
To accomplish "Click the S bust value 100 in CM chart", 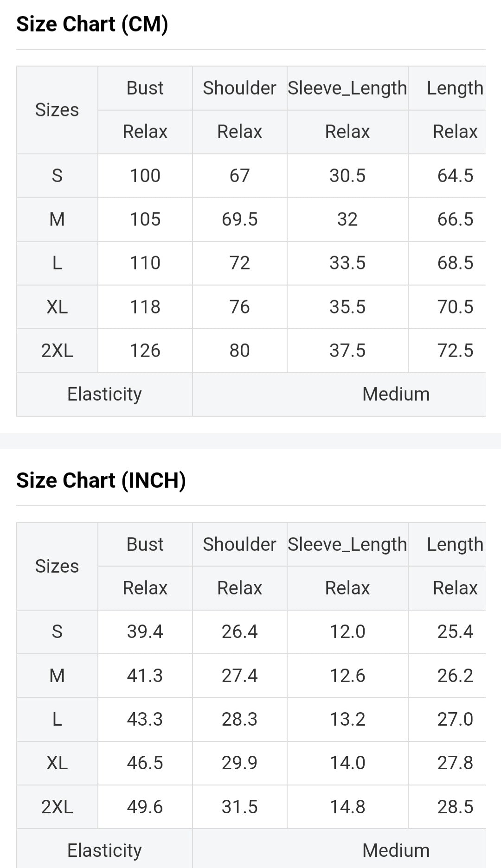I will (x=145, y=176).
